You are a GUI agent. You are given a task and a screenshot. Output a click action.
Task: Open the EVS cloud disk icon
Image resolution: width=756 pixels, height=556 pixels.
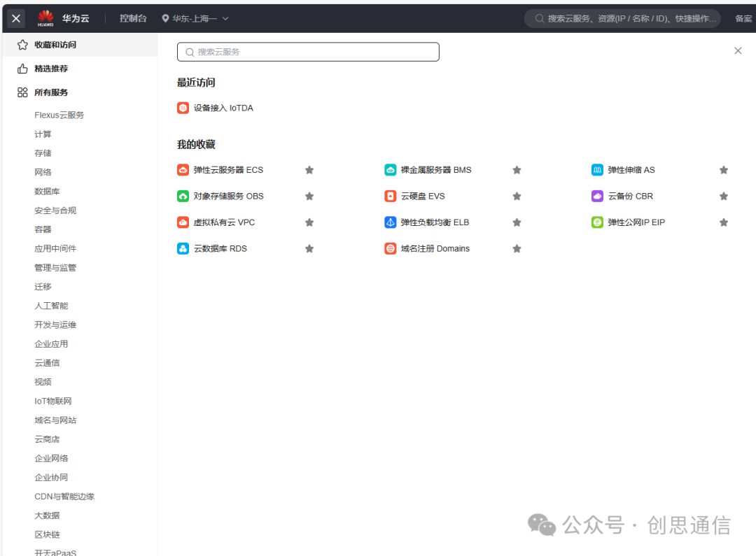tap(390, 197)
